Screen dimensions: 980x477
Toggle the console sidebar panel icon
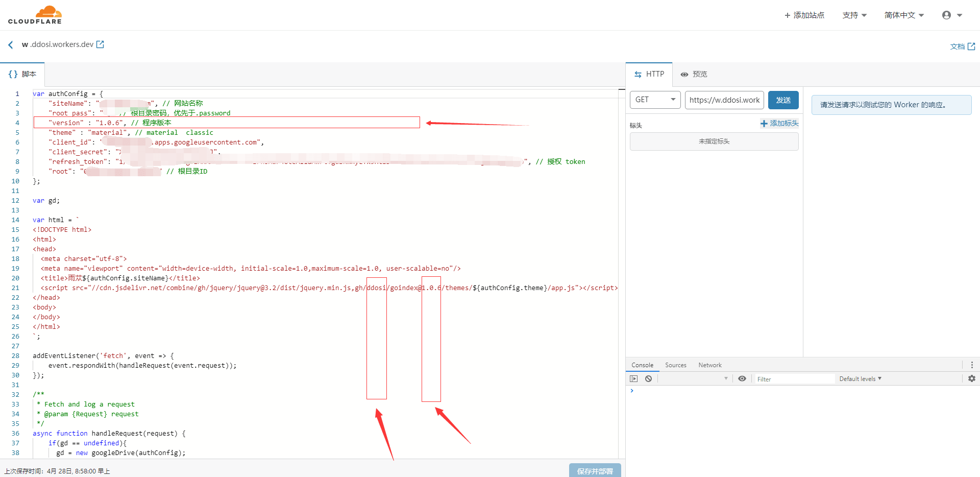coord(634,379)
